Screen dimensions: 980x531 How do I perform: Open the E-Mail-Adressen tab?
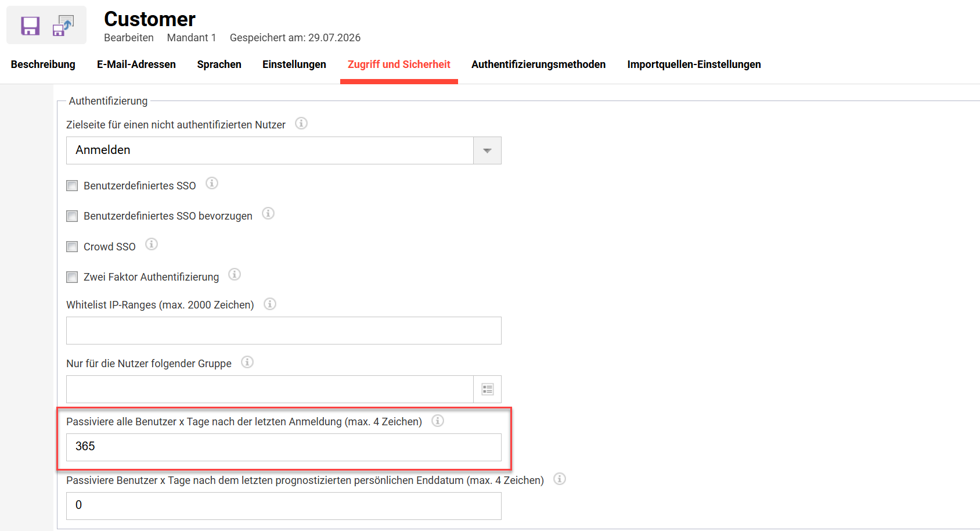point(136,64)
